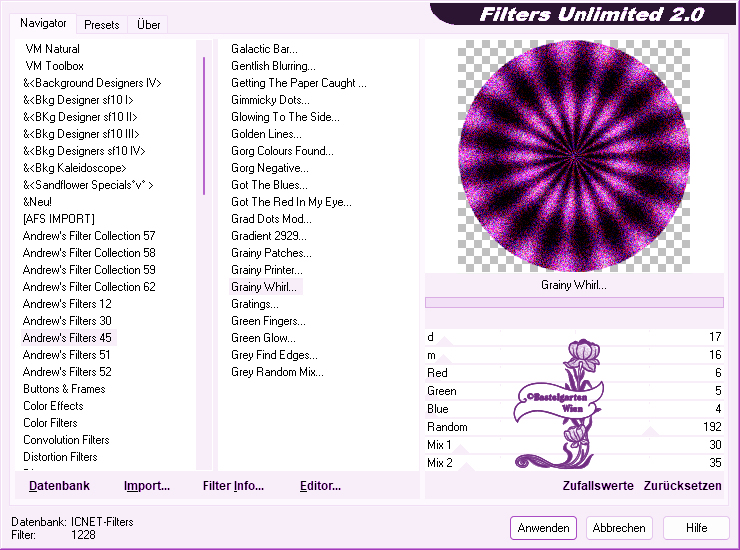This screenshot has height=550, width=740.
Task: Choose Galactic Bar... filter
Action: pyautogui.click(x=264, y=49)
